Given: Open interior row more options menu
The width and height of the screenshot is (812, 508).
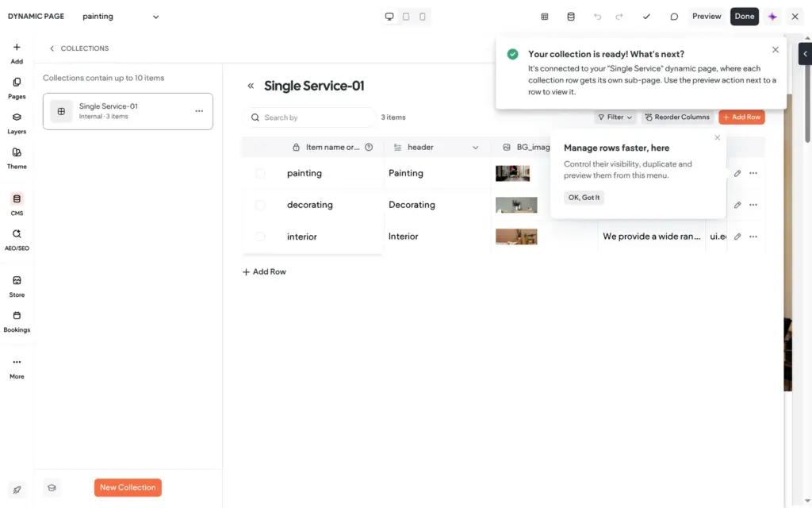Looking at the screenshot, I should tap(753, 237).
